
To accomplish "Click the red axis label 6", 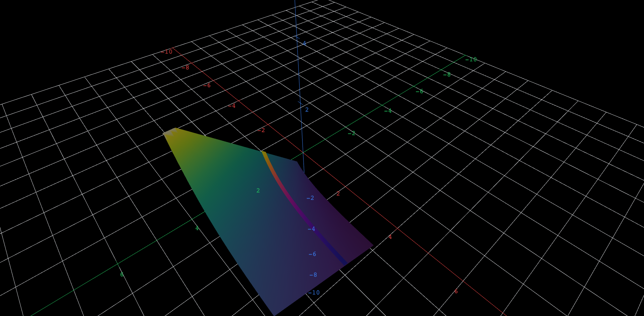I will [456, 291].
